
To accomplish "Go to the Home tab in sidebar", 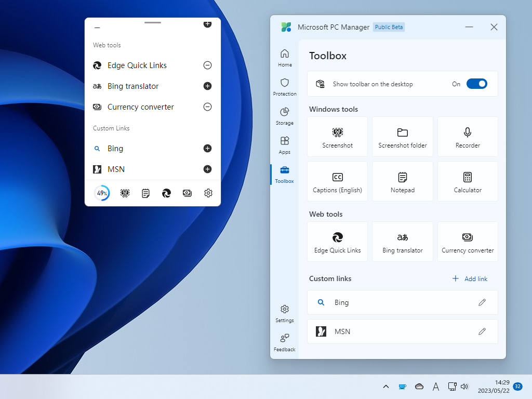I will (x=285, y=58).
